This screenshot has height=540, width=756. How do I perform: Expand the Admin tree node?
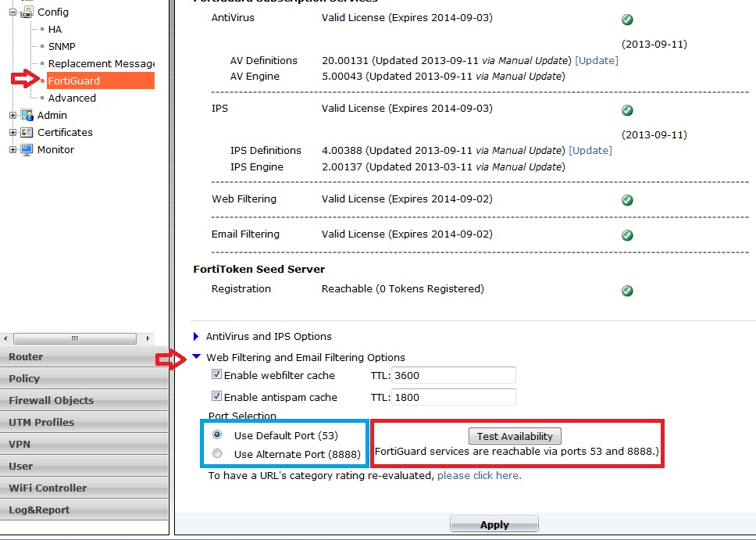pyautogui.click(x=13, y=116)
